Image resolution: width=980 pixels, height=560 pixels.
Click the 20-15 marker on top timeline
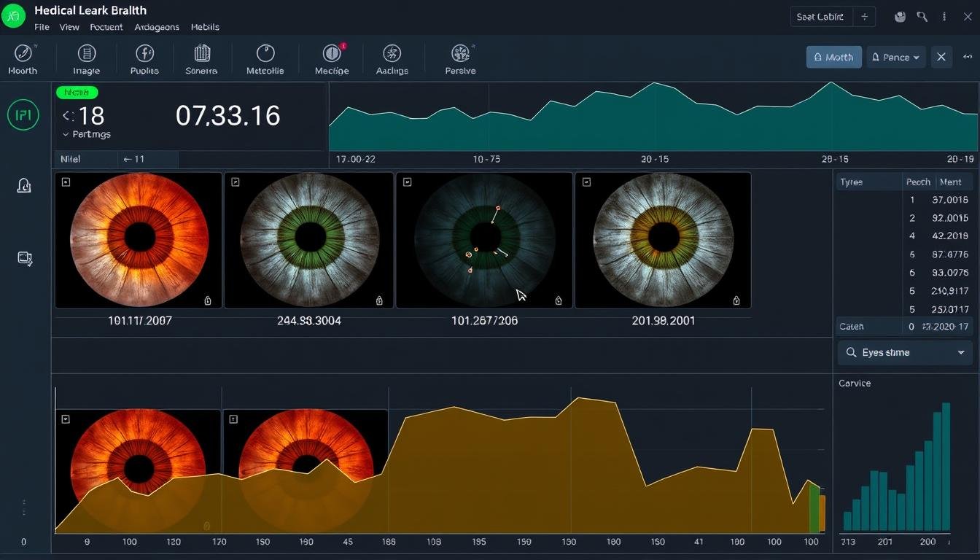654,159
